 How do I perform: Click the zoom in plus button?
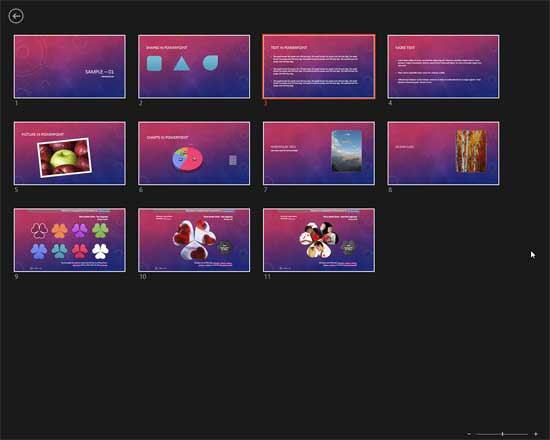coord(536,434)
